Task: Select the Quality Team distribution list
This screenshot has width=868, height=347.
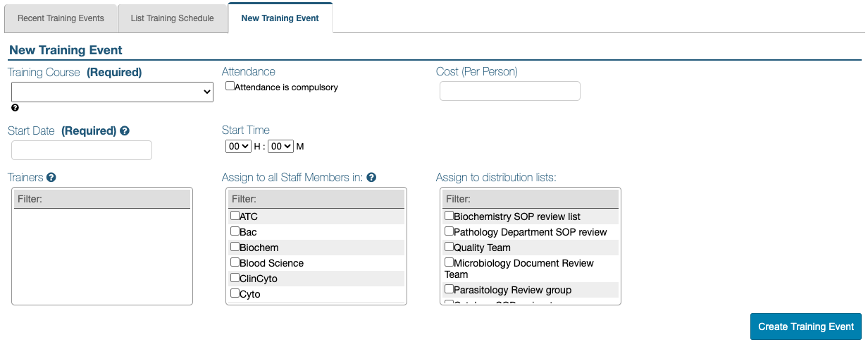Action: point(449,247)
